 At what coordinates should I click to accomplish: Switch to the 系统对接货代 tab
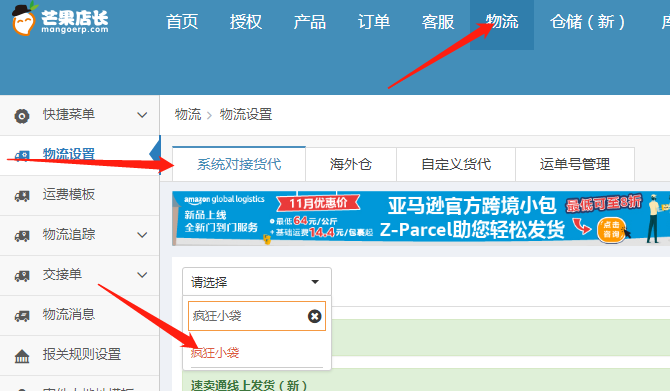pyautogui.click(x=239, y=164)
